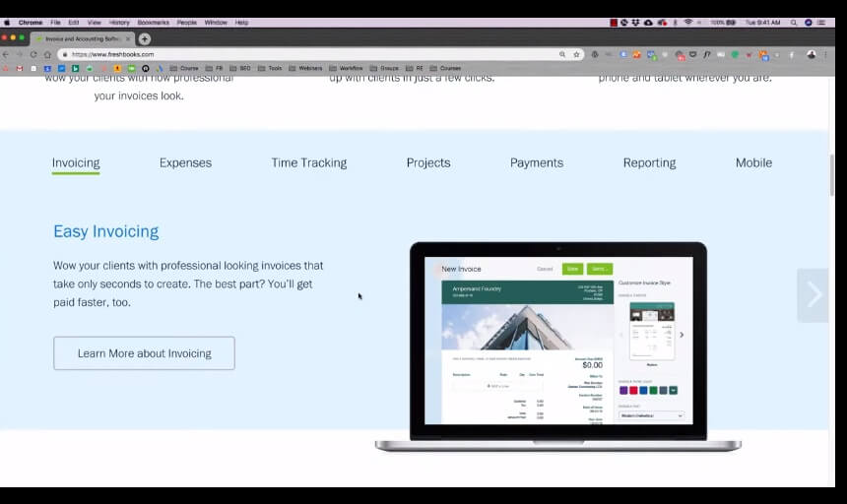The width and height of the screenshot is (847, 504).
Task: Click the Dropbox menu bar icon
Action: [635, 23]
